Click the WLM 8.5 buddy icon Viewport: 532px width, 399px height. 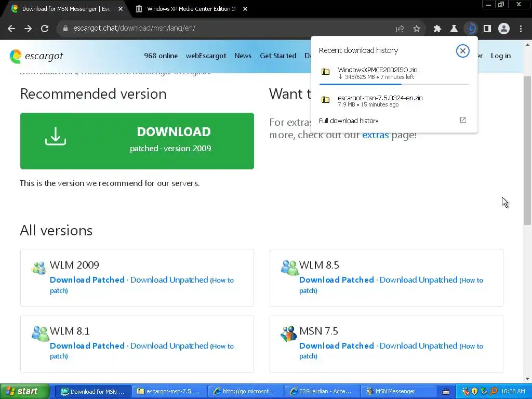coord(289,268)
